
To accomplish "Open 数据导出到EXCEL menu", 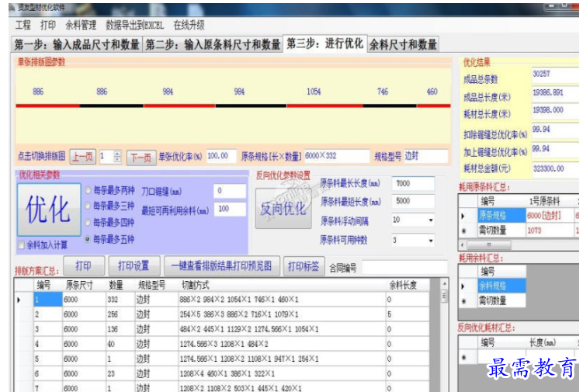I will (x=134, y=25).
